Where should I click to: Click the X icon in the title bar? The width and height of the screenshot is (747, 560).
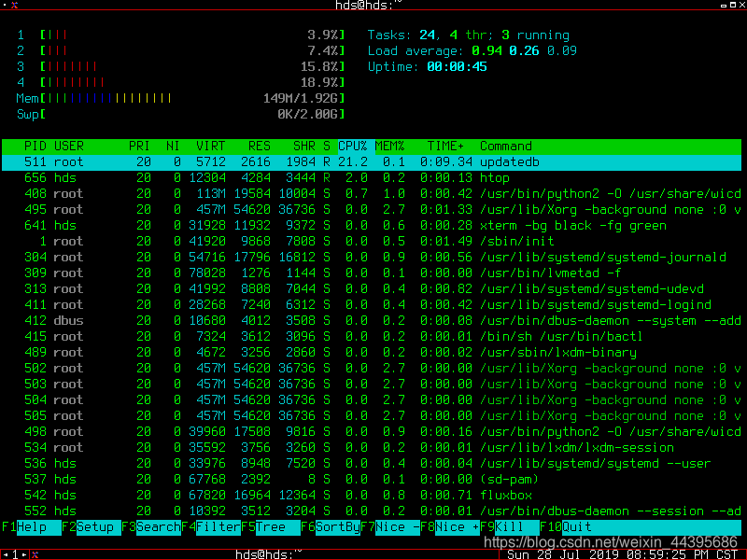click(15, 5)
